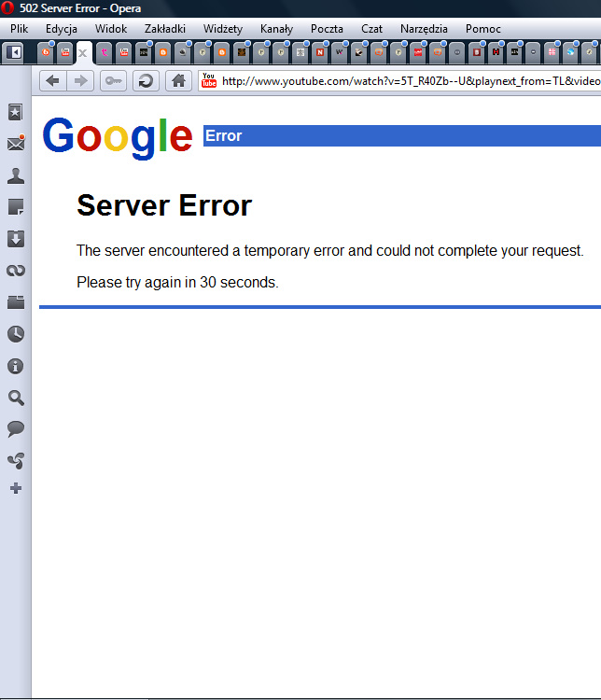Switch to the blue globe icon tab

(x=570, y=52)
